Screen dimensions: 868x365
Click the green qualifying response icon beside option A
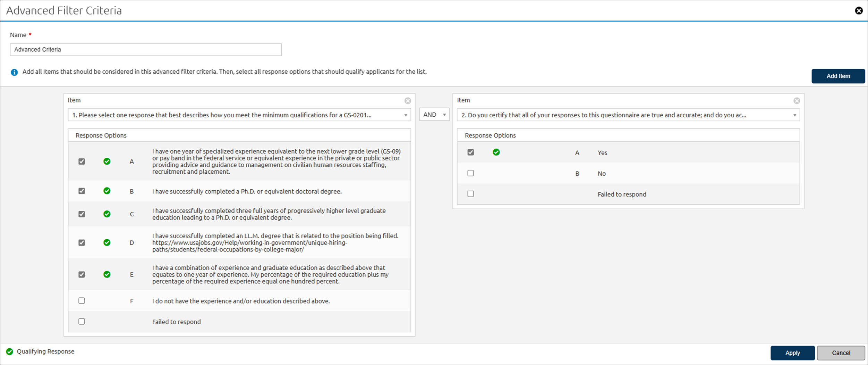click(107, 161)
